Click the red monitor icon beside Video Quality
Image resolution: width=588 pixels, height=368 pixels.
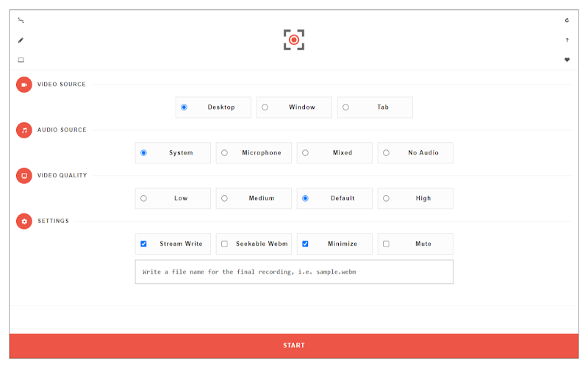point(24,175)
